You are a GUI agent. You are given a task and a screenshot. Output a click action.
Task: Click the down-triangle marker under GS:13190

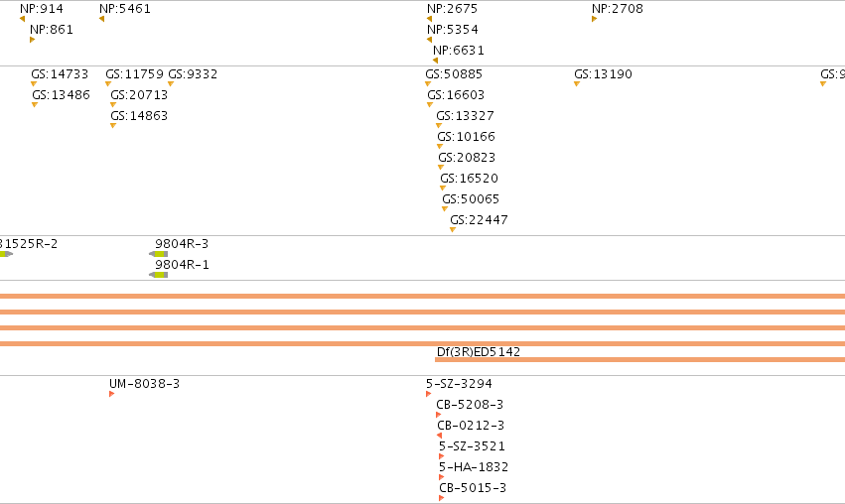tap(577, 84)
